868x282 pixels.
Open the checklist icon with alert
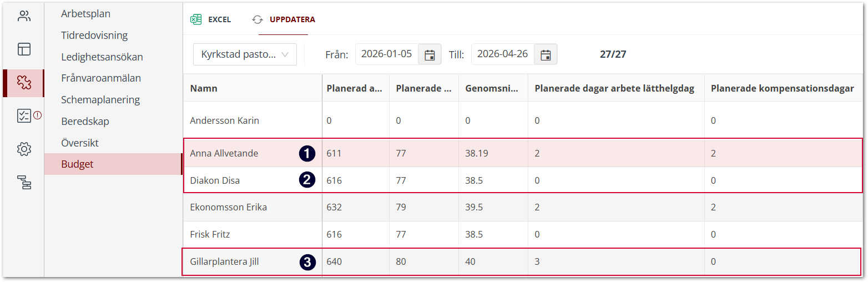[24, 116]
